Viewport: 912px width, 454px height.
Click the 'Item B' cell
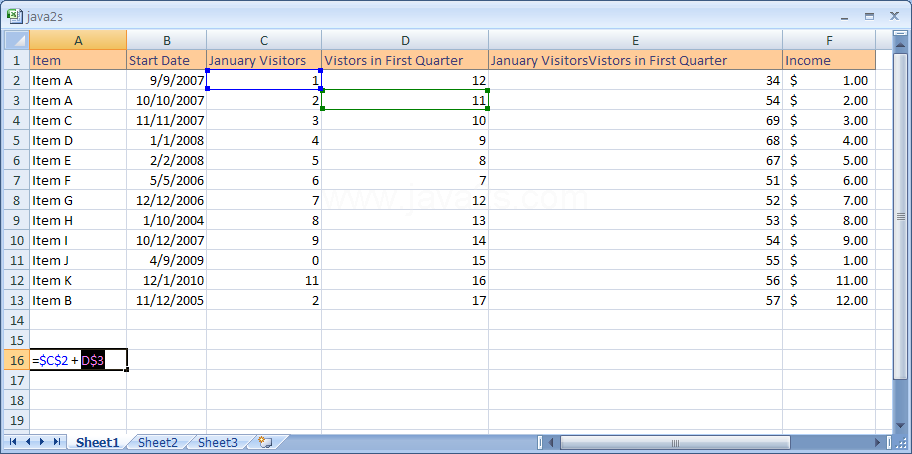[78, 301]
